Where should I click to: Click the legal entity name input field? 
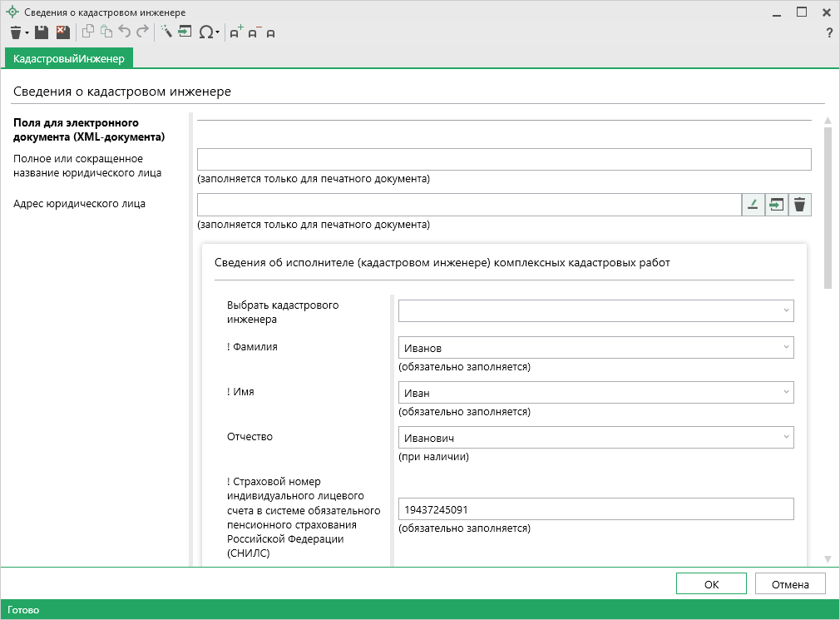[x=503, y=159]
